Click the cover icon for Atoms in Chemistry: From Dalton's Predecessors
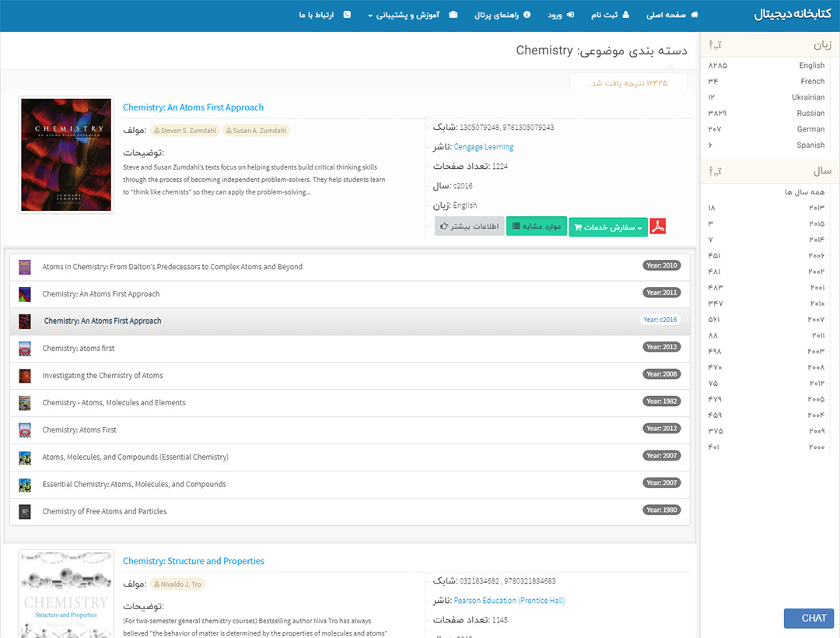This screenshot has width=840, height=638. click(x=25, y=267)
